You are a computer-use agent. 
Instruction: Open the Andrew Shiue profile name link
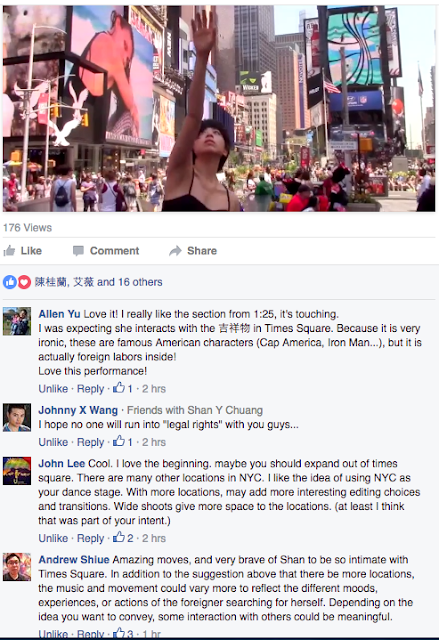[74, 560]
